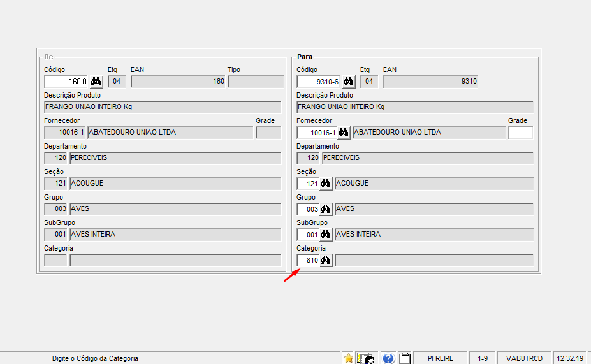Screen dimensions: 591x364
Task: Click the Para group title
Action: [305, 57]
